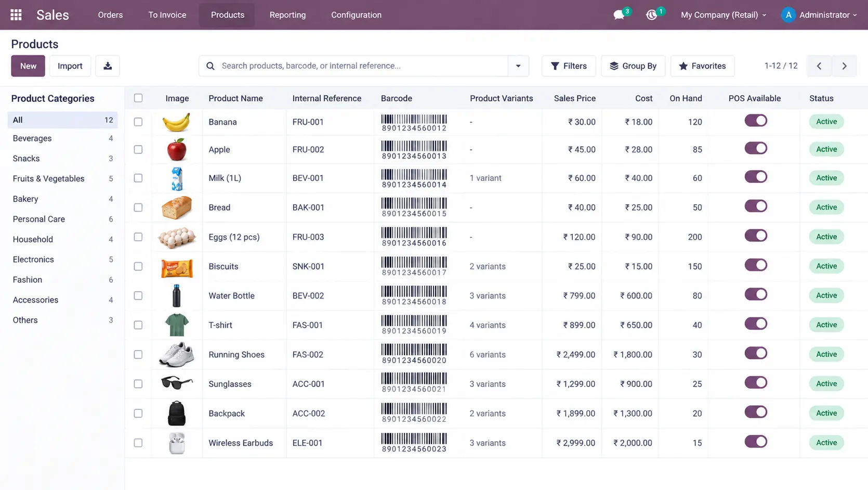Image resolution: width=868 pixels, height=490 pixels.
Task: Toggle POS Available for Eggs (12 pcs)
Action: coord(756,236)
